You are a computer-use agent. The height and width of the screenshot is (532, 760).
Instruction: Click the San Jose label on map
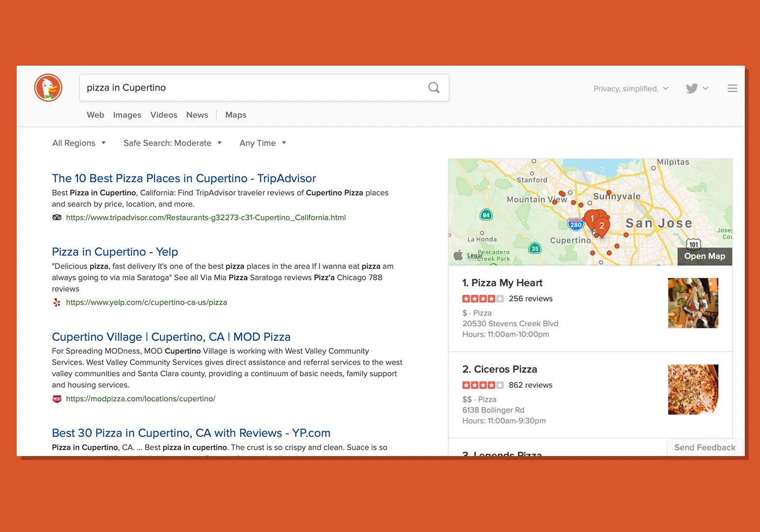[659, 223]
